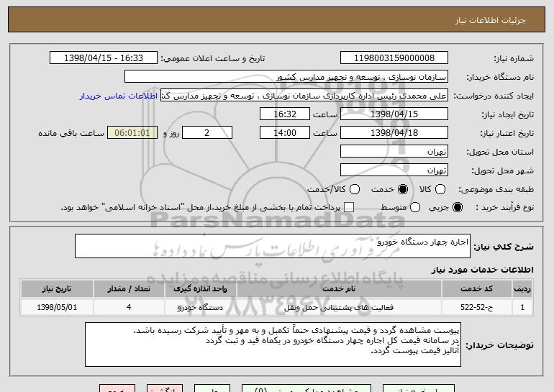Click the تعداد / مقدار column header
Screen dimensions: 554x392
click(x=129, y=289)
